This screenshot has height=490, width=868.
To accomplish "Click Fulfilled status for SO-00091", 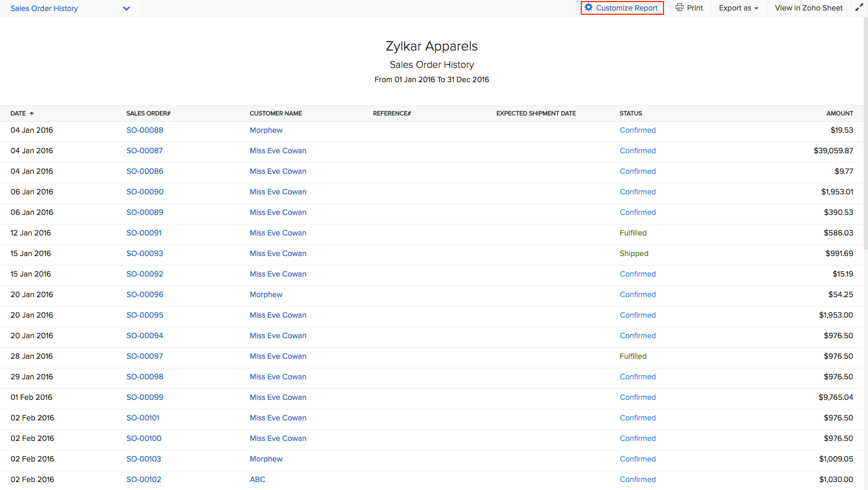I will [633, 233].
